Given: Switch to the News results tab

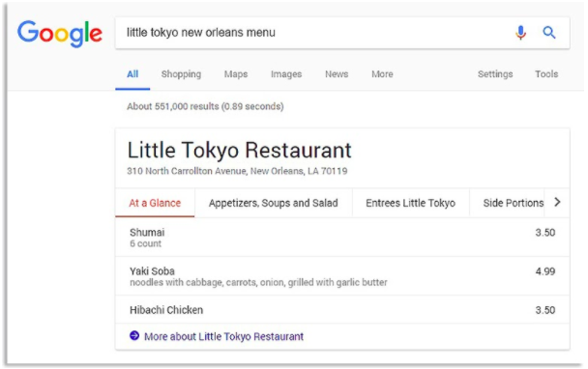Looking at the screenshot, I should (337, 74).
